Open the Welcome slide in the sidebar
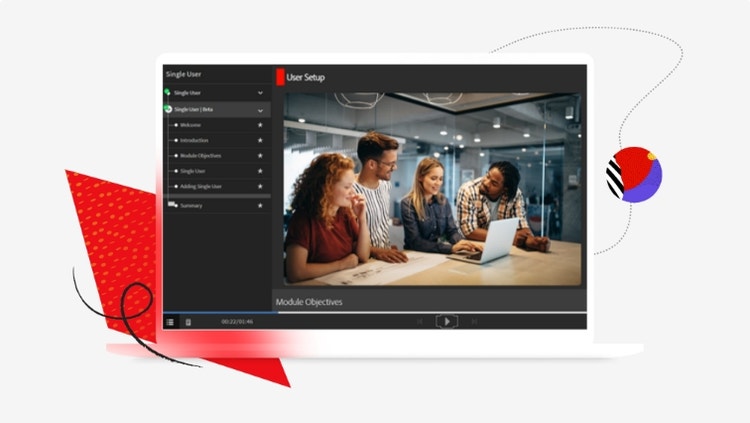Screen dimensions: 750x423 [190, 125]
